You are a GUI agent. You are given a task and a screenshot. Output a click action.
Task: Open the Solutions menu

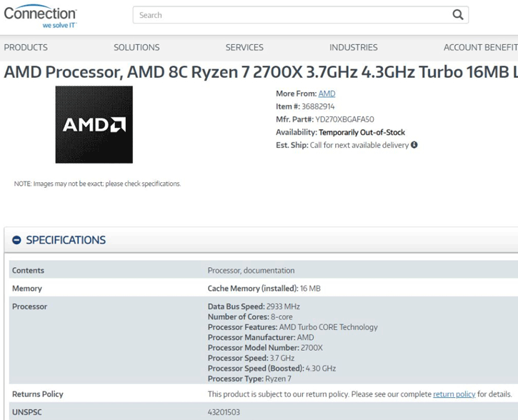[x=136, y=48]
